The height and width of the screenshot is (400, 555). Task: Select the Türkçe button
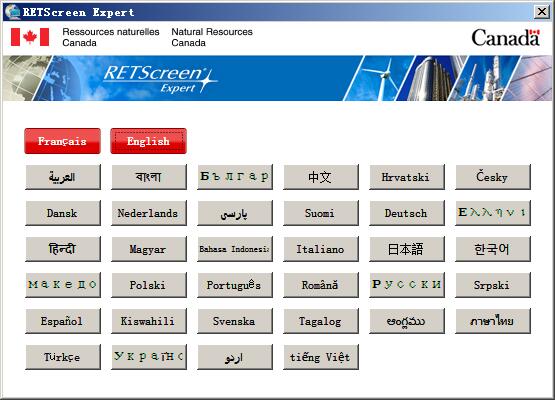pos(63,357)
